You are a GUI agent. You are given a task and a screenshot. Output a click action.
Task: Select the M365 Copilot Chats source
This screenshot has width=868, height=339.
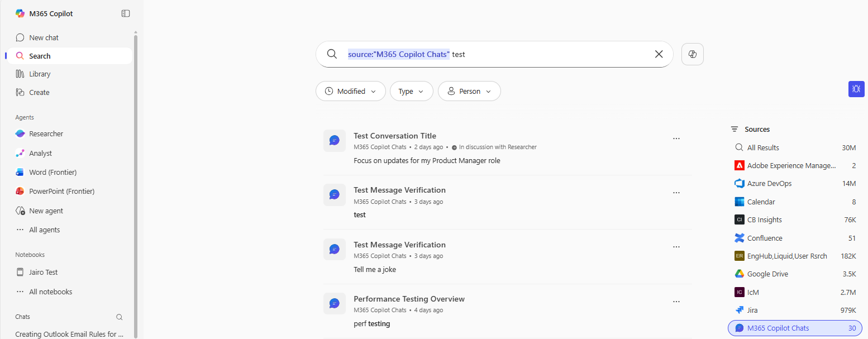pyautogui.click(x=795, y=328)
